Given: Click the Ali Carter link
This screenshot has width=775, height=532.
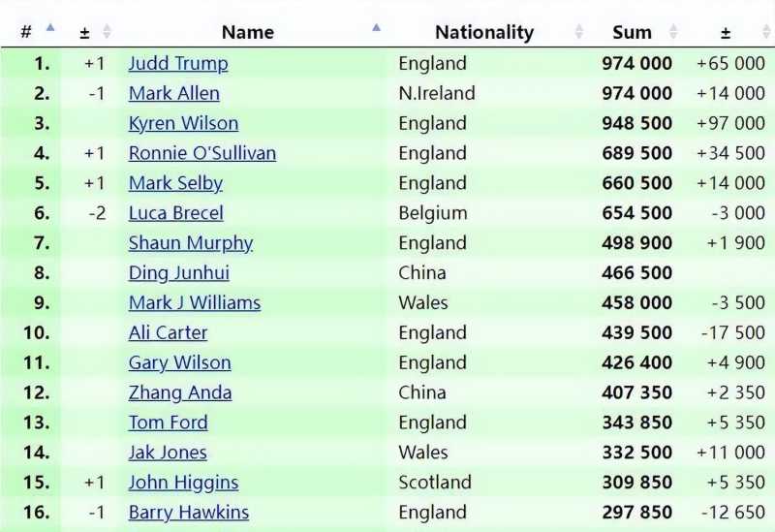Looking at the screenshot, I should tap(168, 333).
